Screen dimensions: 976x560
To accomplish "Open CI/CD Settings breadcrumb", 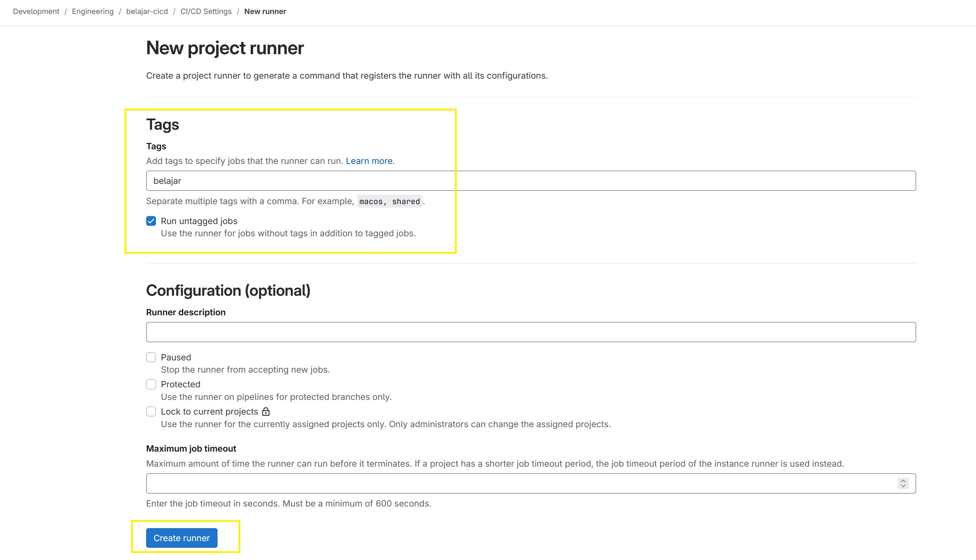I will (206, 11).
